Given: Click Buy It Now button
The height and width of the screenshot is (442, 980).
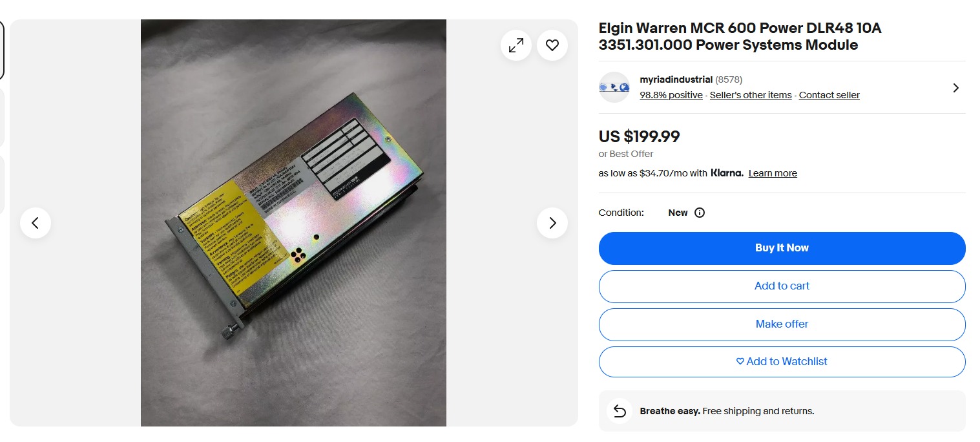Looking at the screenshot, I should (x=782, y=248).
